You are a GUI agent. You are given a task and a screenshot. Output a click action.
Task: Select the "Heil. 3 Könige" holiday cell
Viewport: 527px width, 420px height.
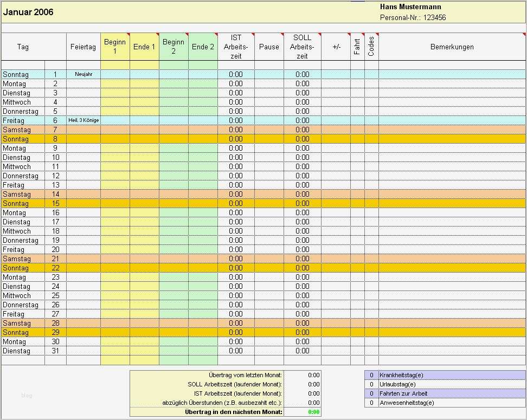[x=82, y=120]
